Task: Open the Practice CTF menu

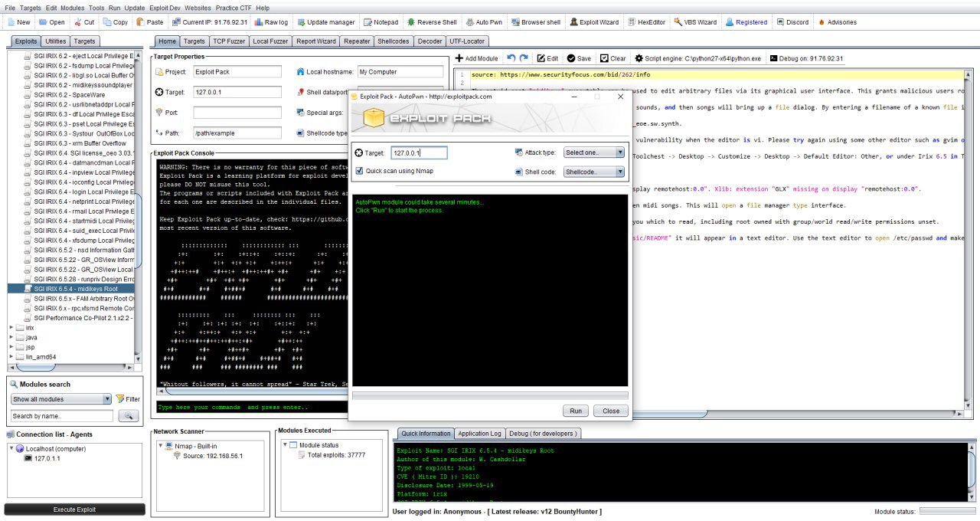Action: point(235,8)
